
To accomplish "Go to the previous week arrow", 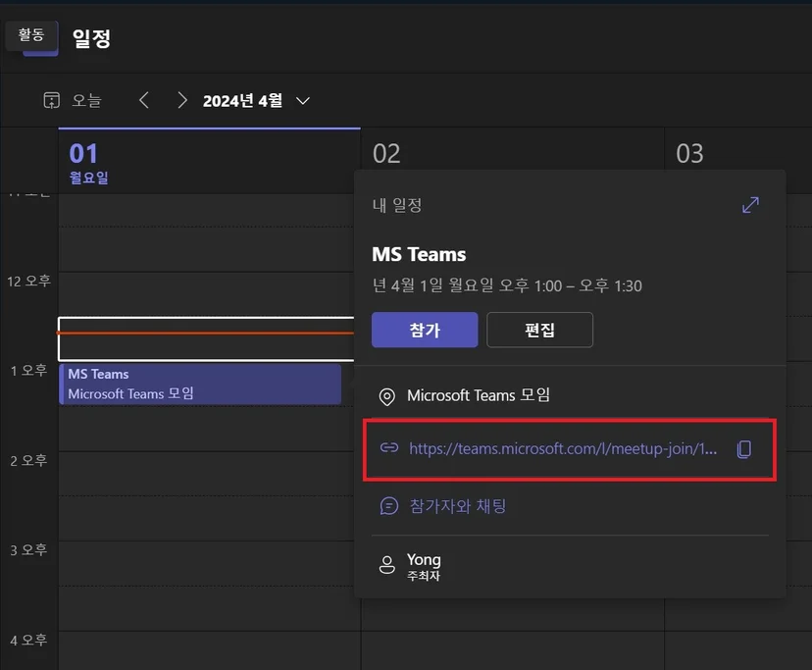I will (144, 100).
